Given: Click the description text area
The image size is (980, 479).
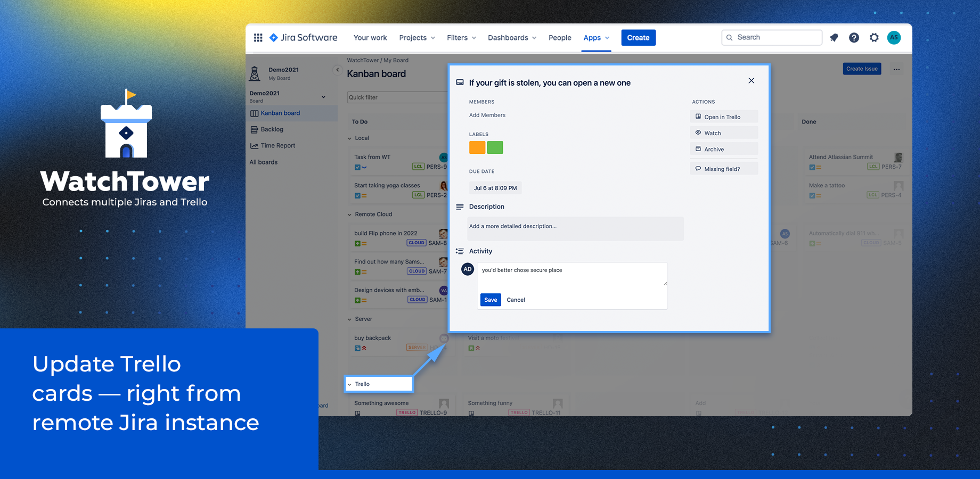Looking at the screenshot, I should pyautogui.click(x=575, y=229).
